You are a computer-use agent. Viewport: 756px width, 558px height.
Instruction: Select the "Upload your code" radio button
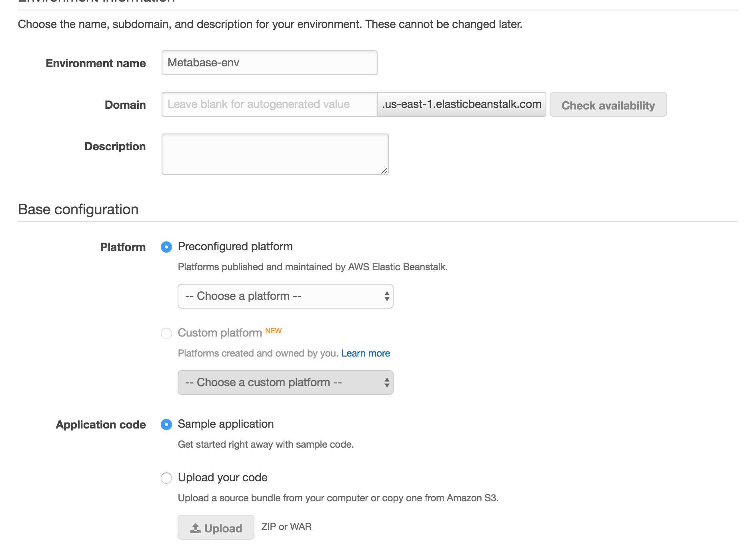pos(166,478)
